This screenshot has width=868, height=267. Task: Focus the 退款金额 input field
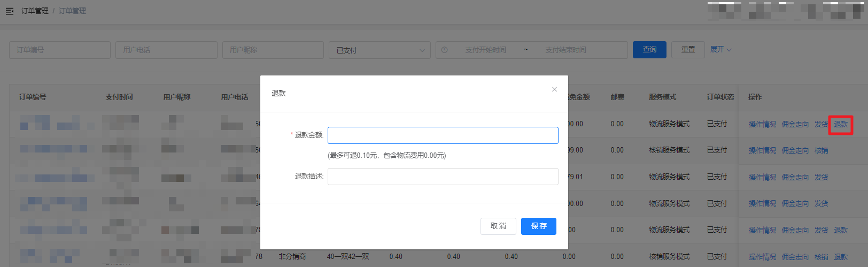click(443, 135)
